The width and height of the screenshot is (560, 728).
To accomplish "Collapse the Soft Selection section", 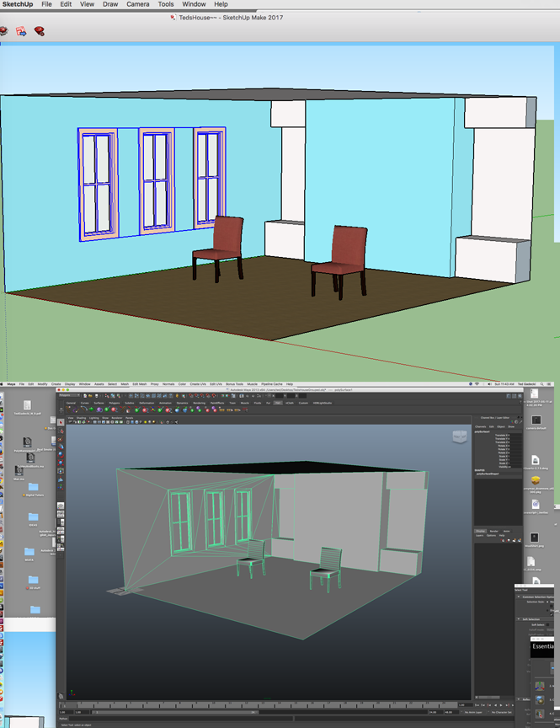I will pyautogui.click(x=518, y=619).
